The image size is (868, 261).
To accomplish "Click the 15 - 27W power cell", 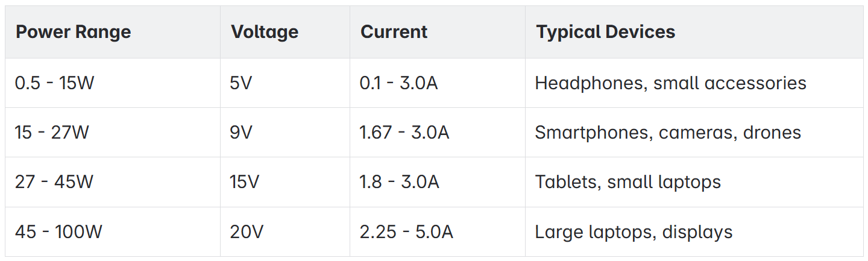I will [x=52, y=133].
